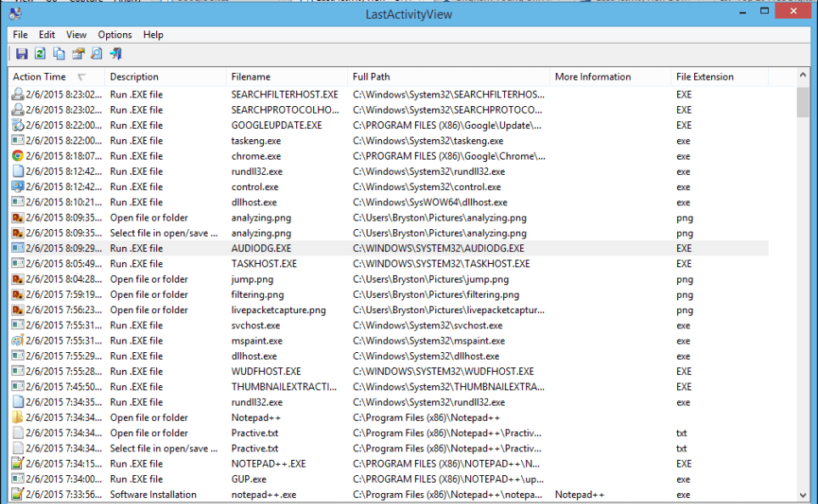Viewport: 818px width, 504px height.
Task: Click the notepad++.exe filename cell
Action: pyautogui.click(x=263, y=495)
